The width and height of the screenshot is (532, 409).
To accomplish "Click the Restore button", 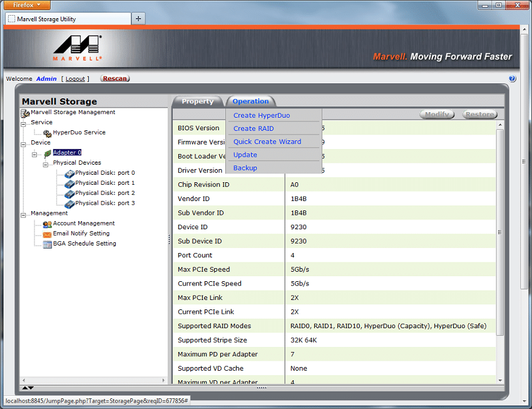I will coord(480,115).
